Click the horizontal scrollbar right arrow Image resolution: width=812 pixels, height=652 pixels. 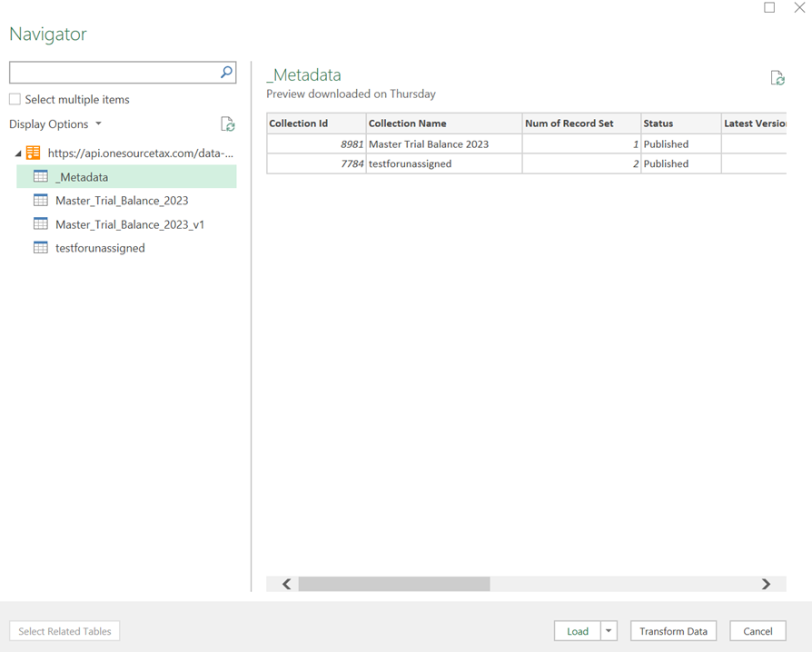[766, 584]
